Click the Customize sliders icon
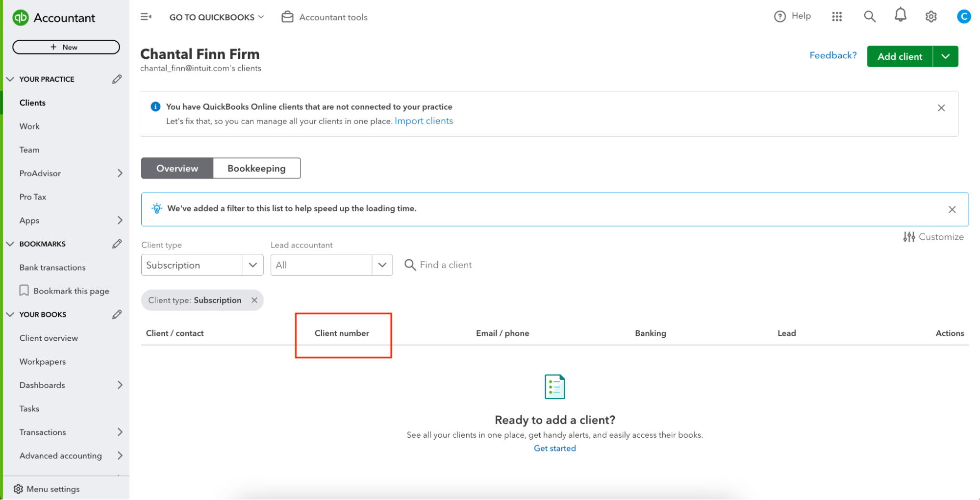 pyautogui.click(x=909, y=237)
